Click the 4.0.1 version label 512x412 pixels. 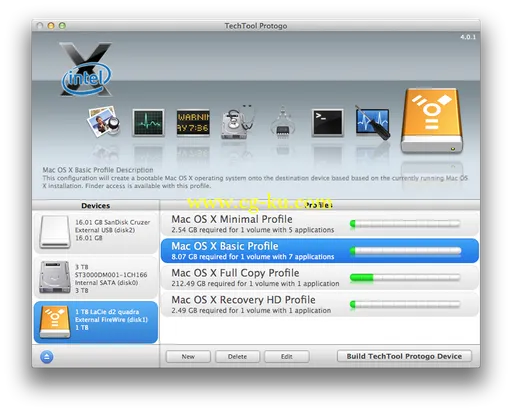point(468,37)
